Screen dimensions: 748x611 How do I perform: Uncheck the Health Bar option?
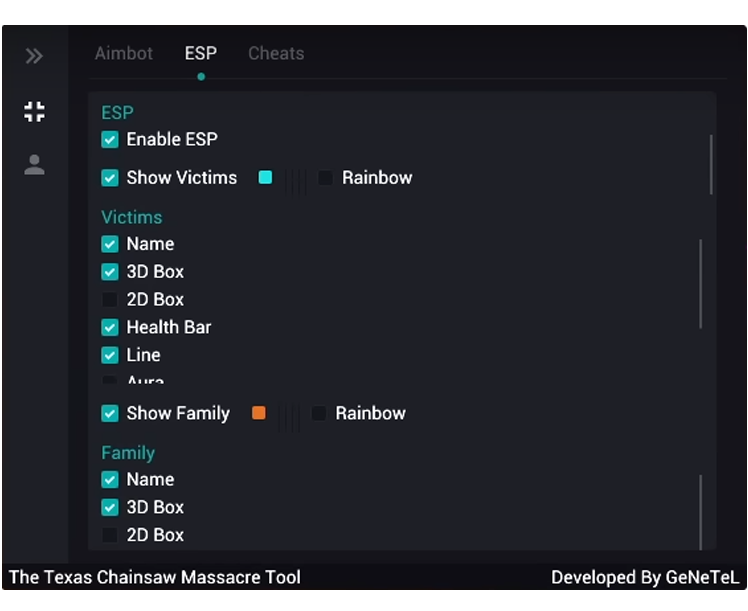(x=110, y=327)
